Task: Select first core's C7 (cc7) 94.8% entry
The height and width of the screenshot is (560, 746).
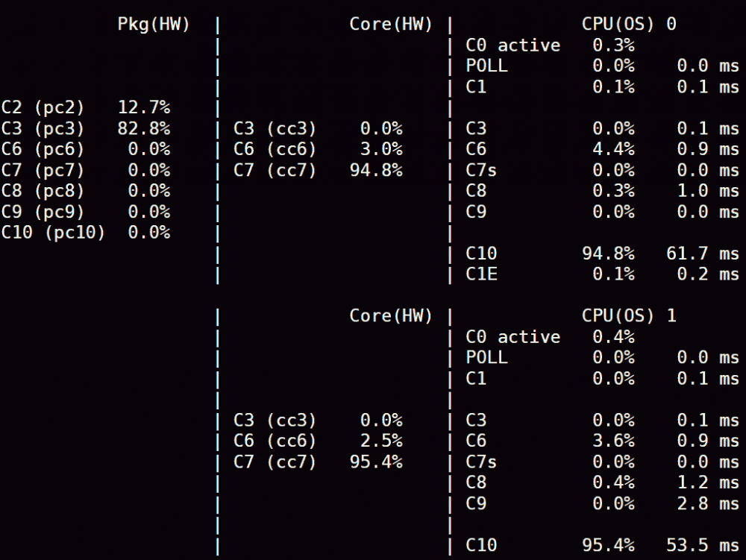Action: click(x=318, y=170)
